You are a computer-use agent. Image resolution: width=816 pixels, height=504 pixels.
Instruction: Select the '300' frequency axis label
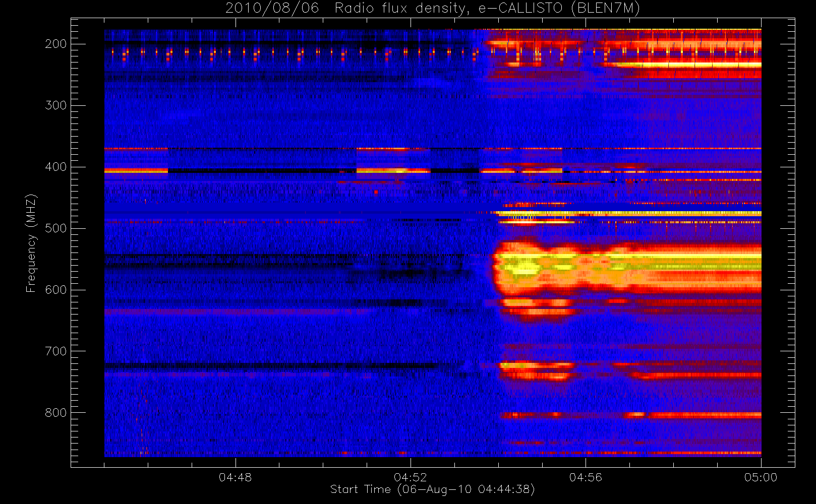coord(55,105)
